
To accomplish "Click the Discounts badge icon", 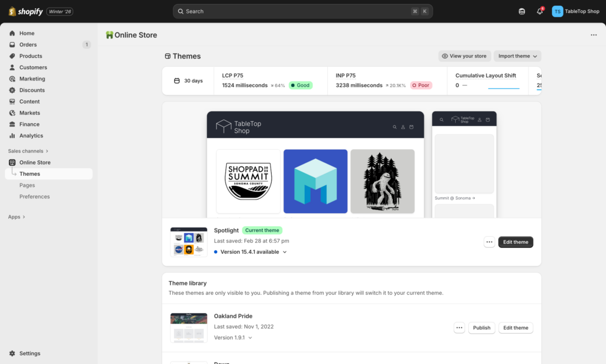I will click(x=12, y=90).
